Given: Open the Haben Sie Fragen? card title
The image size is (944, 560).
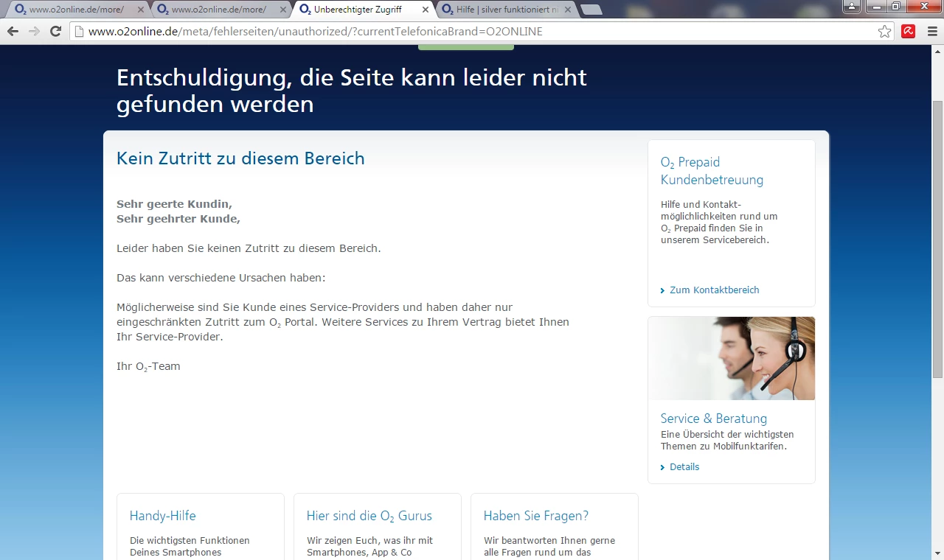Looking at the screenshot, I should tap(536, 516).
